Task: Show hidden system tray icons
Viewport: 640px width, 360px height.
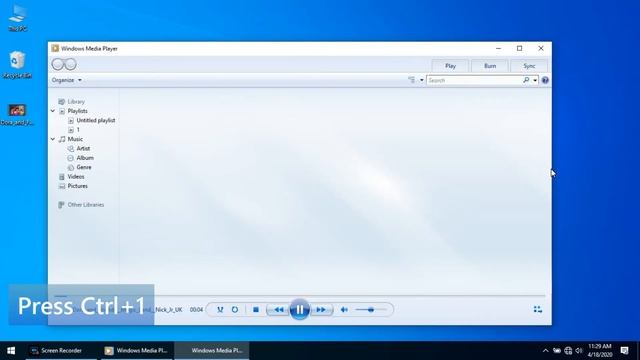Action: (x=545, y=351)
